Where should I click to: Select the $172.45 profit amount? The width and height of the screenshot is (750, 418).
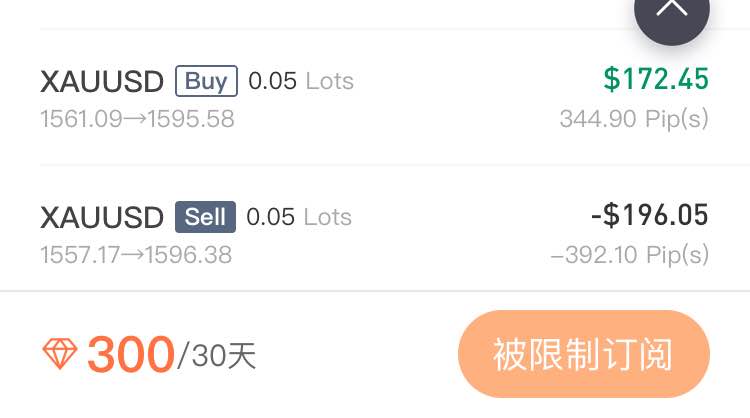[656, 79]
